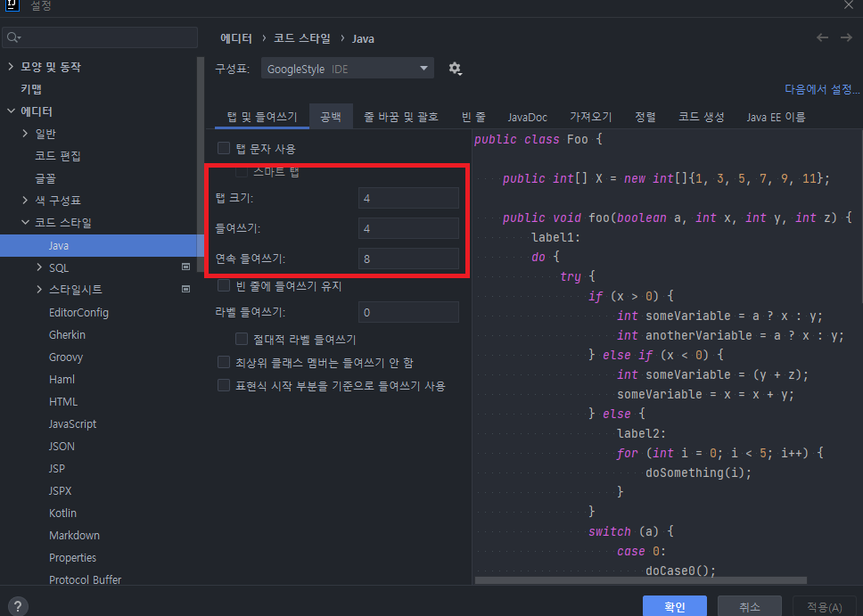
Task: Collapse the 코드 스타일 tree node
Action: point(25,222)
